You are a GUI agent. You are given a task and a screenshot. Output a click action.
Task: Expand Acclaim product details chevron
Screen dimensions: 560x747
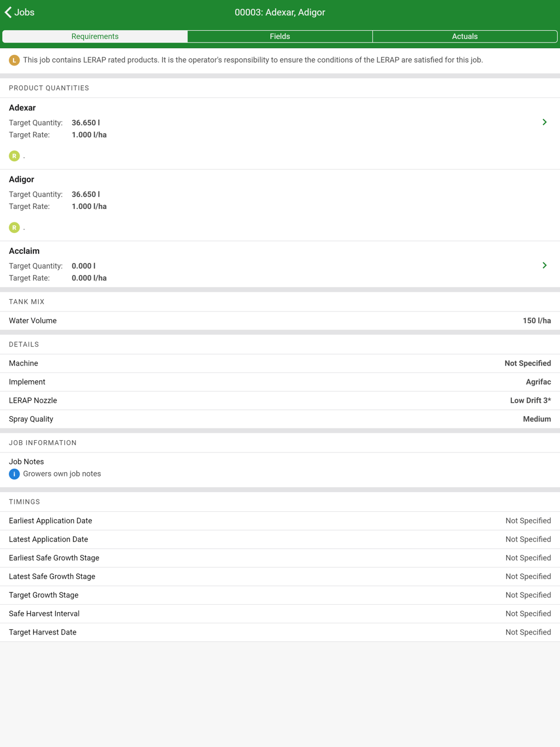(544, 265)
